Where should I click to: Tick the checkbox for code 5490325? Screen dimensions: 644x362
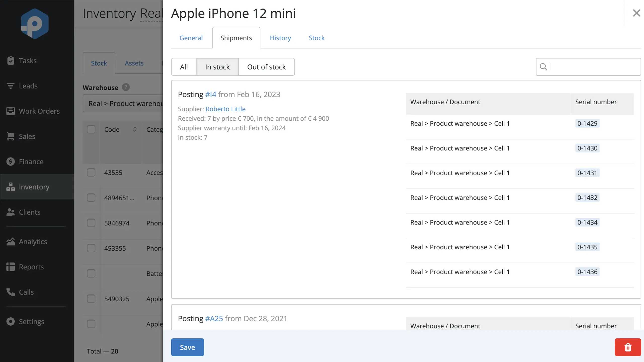[x=91, y=299]
